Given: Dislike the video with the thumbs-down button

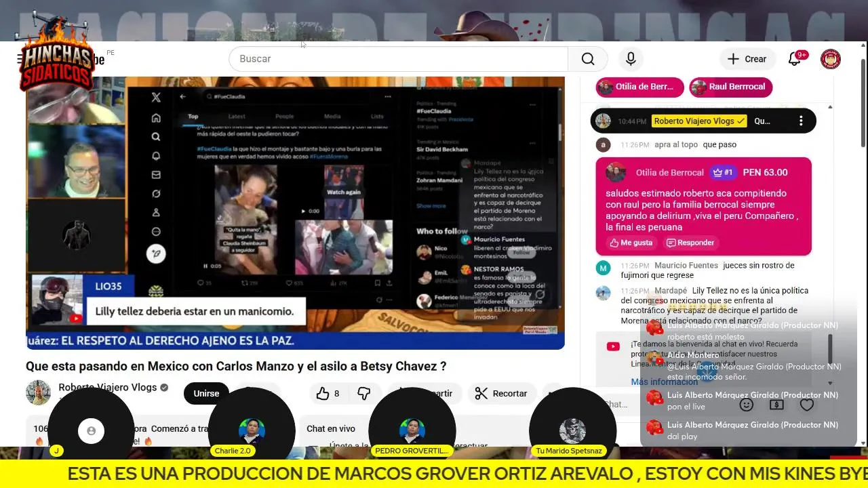Looking at the screenshot, I should point(364,393).
